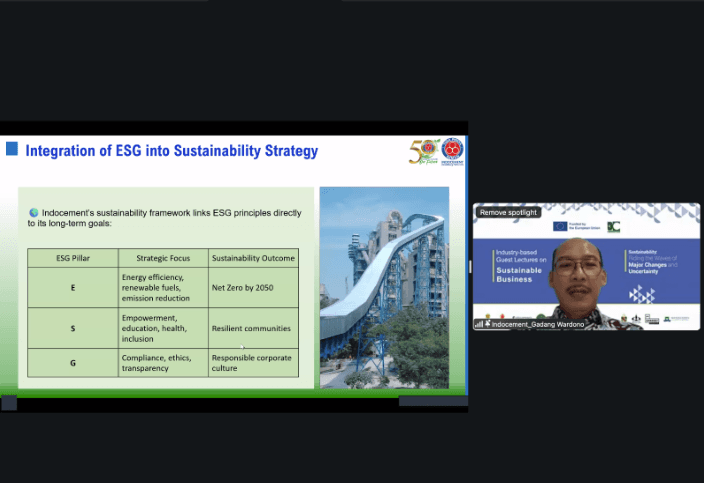Click the signal strength icon on video tile
Screen dimensions: 704x483
pos(479,324)
